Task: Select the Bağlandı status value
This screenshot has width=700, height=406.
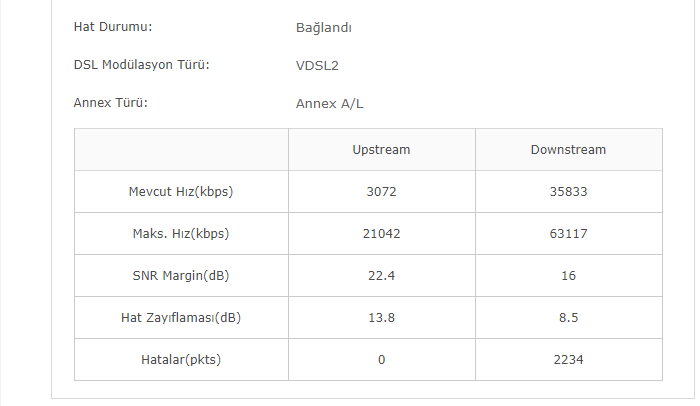Action: click(324, 28)
